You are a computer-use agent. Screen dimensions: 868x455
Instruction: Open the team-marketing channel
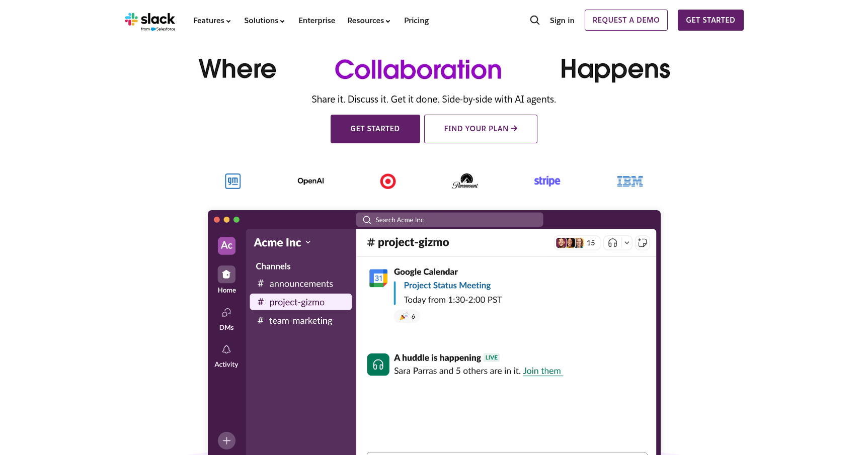click(300, 320)
